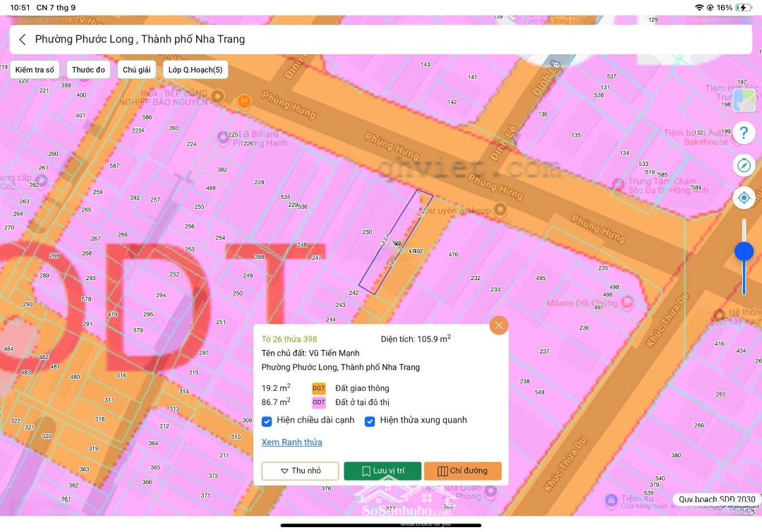Open the Chú giải legend
762x532 pixels.
point(137,70)
